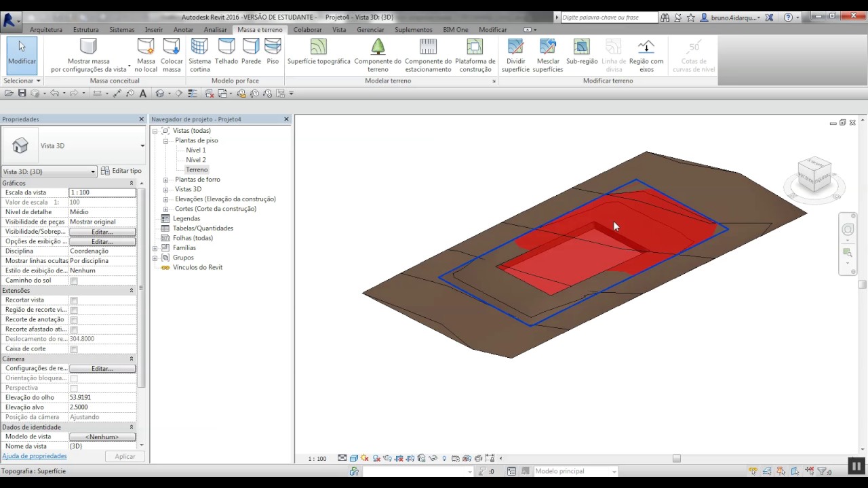Click the Massa no local tool
This screenshot has width=868, height=488.
[x=146, y=56]
